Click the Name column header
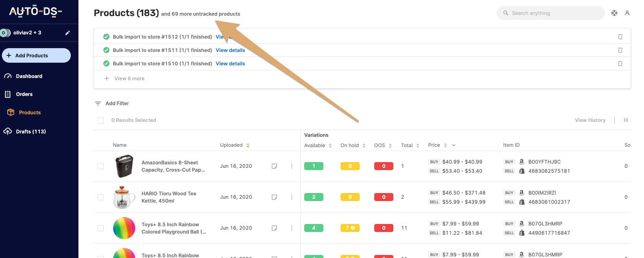Viewport: 644px width, 258px height. point(120,145)
